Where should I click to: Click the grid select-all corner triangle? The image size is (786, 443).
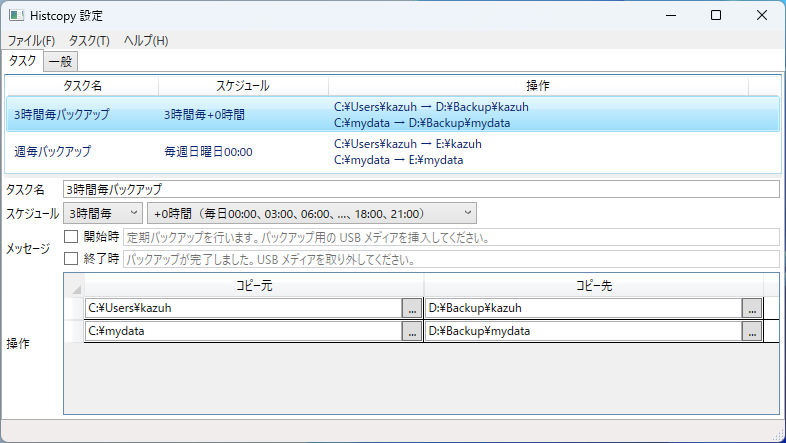click(x=76, y=287)
